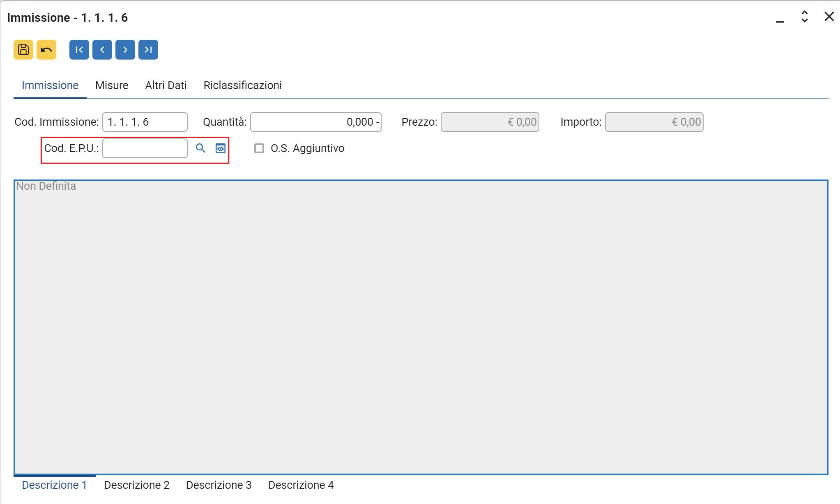840x504 pixels.
Task: Click the yellow save icon
Action: point(23,50)
